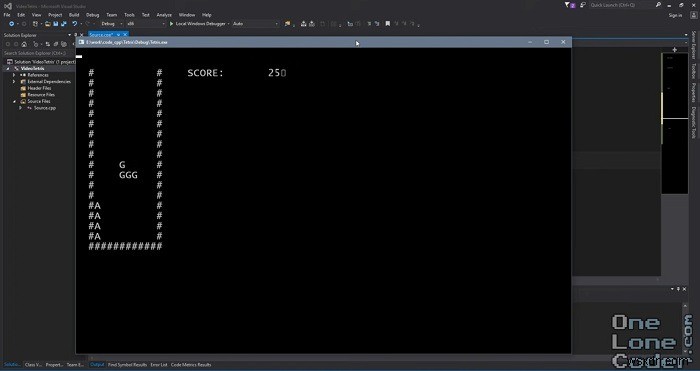The image size is (700, 371).
Task: Select the Resource Files folder
Action: (41, 95)
